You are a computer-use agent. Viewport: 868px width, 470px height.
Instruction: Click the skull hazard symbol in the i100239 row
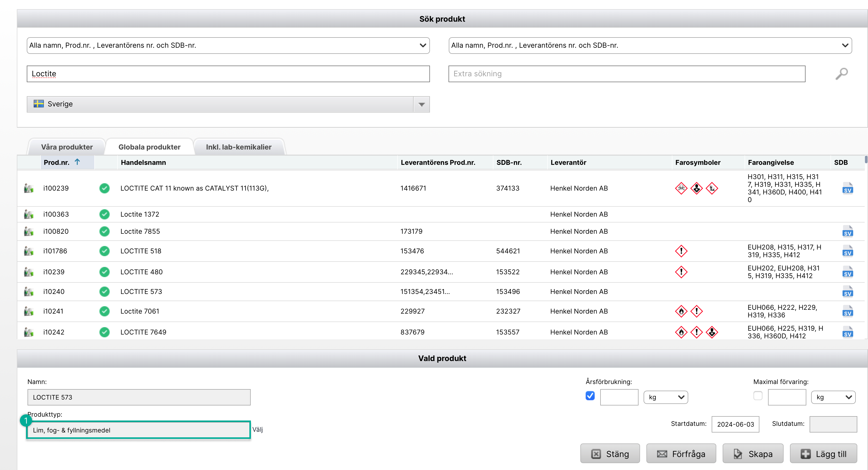coord(681,188)
